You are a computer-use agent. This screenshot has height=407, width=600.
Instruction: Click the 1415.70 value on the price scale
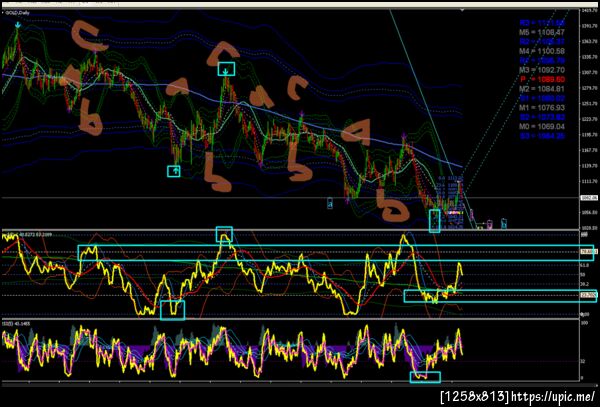[590, 10]
